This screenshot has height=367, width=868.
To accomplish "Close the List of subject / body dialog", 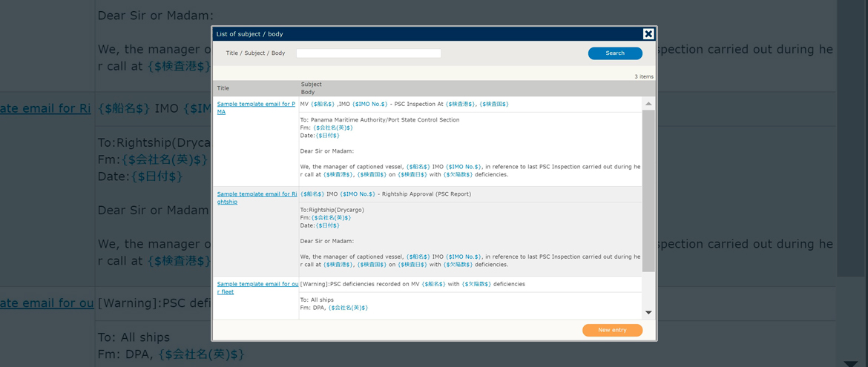I will coord(648,34).
